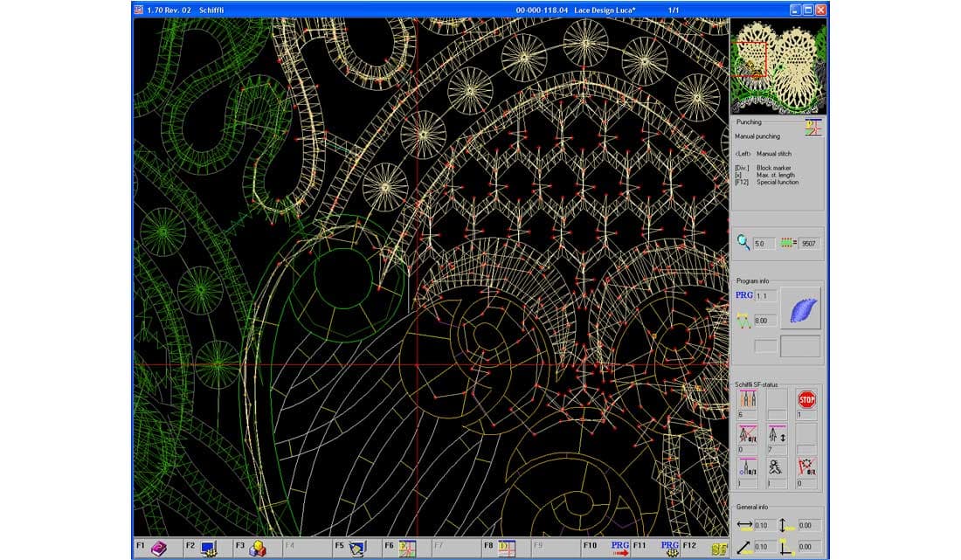This screenshot has height=560, width=961.
Task: Click the angle value field showing 0.00
Action: click(809, 547)
